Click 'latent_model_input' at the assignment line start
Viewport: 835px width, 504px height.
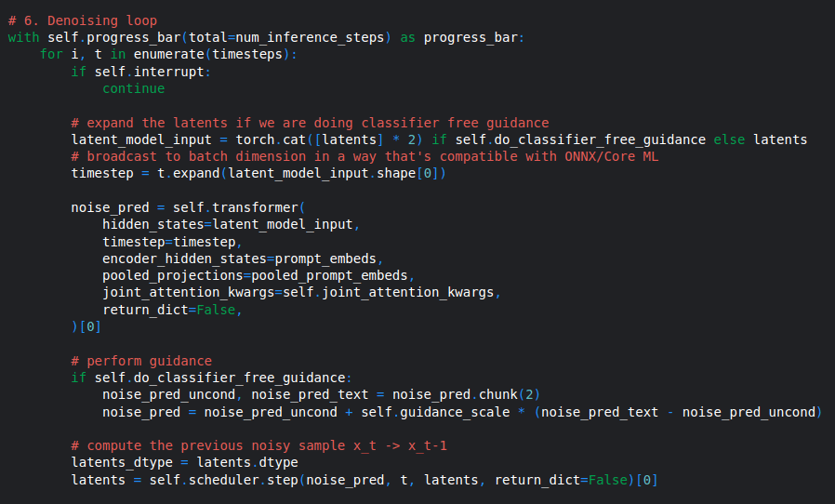point(141,140)
